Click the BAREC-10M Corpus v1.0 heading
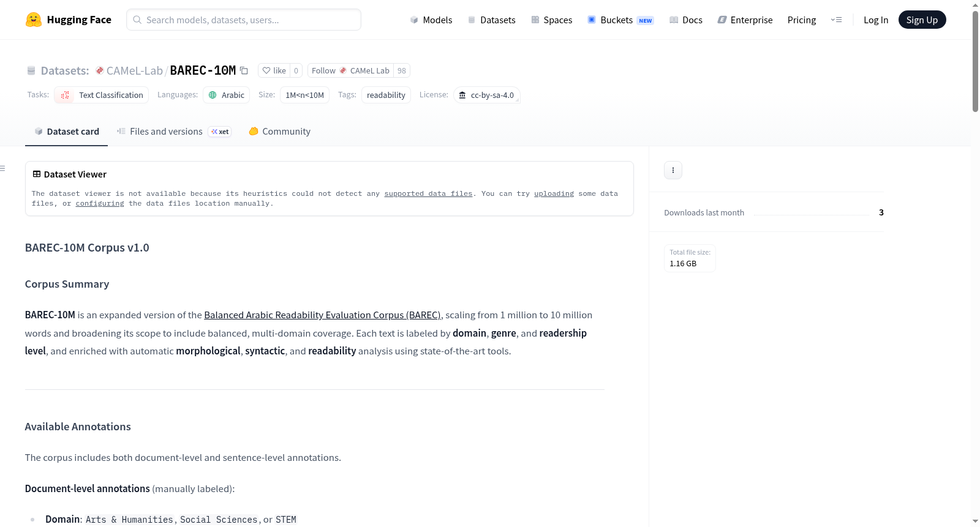 point(87,248)
